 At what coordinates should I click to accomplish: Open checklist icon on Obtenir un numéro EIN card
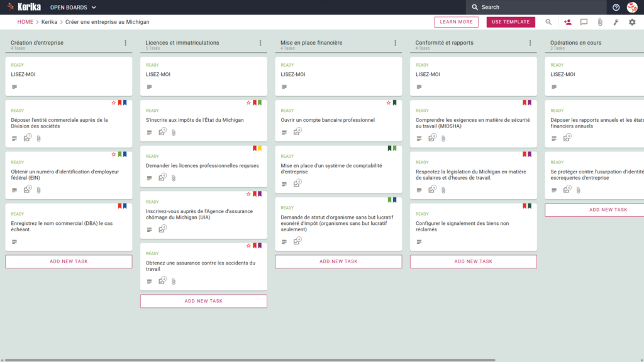coord(27,190)
